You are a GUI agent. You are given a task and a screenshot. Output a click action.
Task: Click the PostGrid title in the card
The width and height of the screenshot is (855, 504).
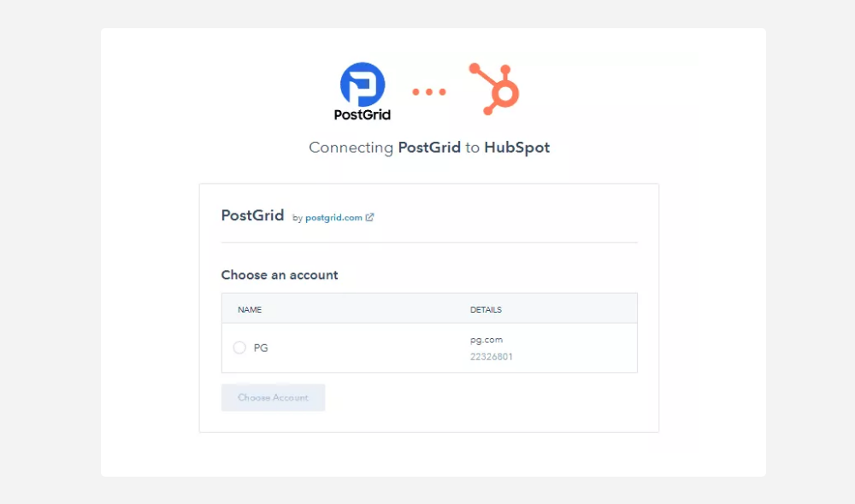pos(252,215)
